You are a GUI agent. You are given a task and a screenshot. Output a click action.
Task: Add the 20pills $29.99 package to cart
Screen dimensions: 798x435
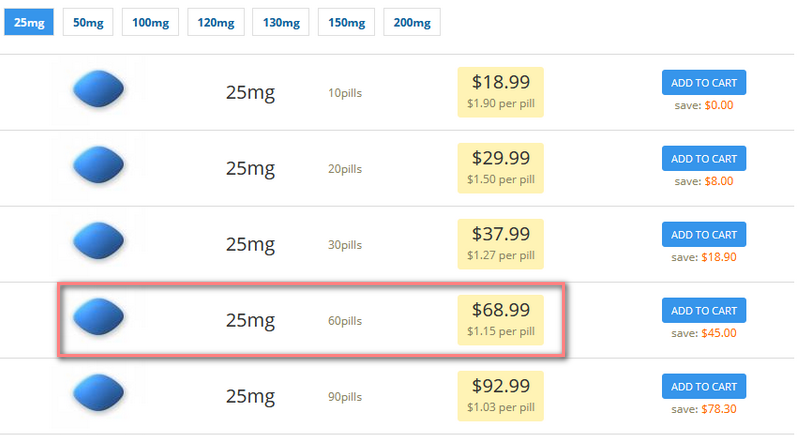704,158
